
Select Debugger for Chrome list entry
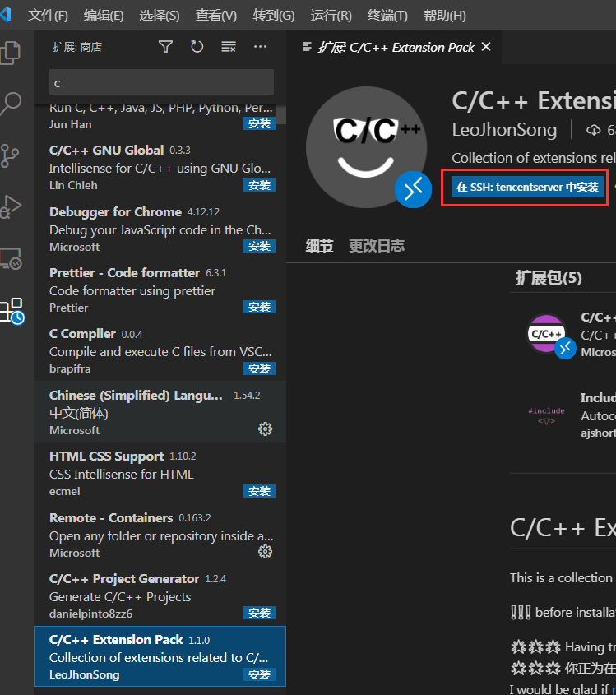tap(160, 229)
